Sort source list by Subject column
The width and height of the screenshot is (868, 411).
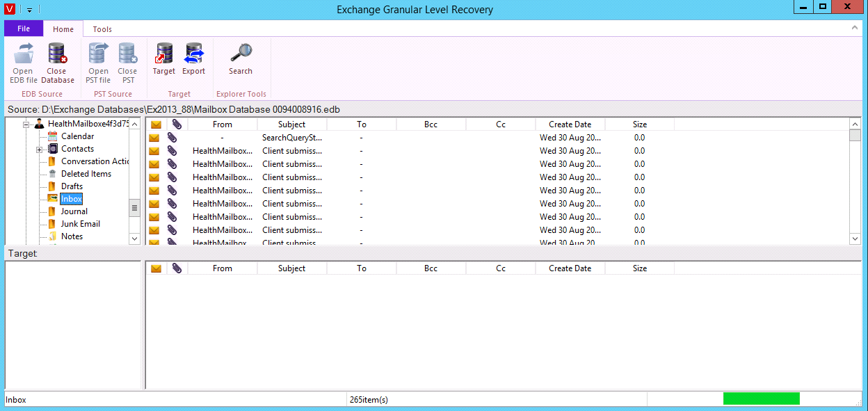[x=292, y=124]
